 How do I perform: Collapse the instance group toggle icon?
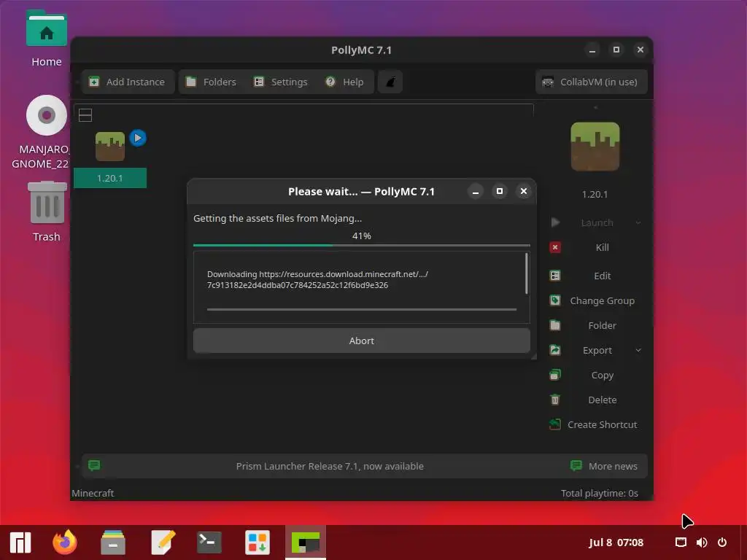tap(85, 115)
